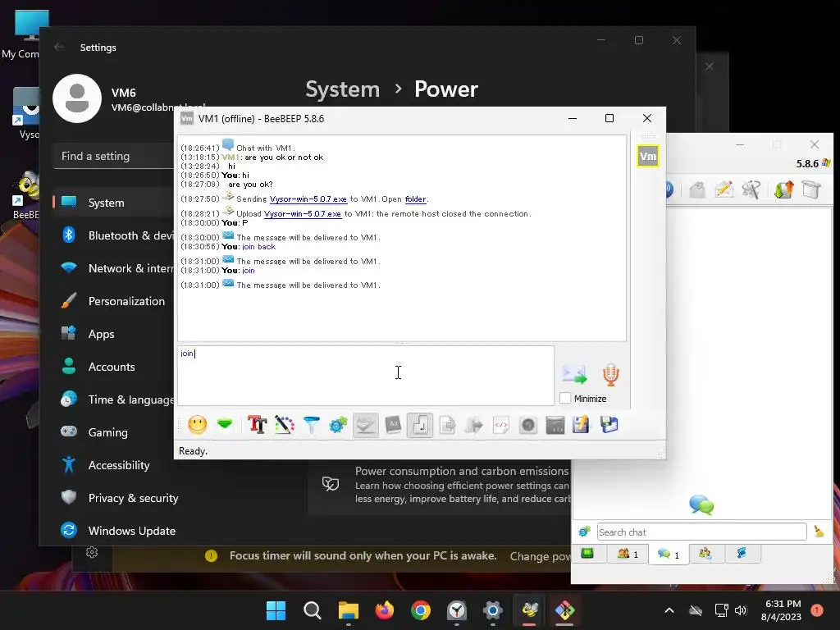Screen dimensions: 840x630
Task: Open the 'folder' link in chat
Action: tap(415, 199)
